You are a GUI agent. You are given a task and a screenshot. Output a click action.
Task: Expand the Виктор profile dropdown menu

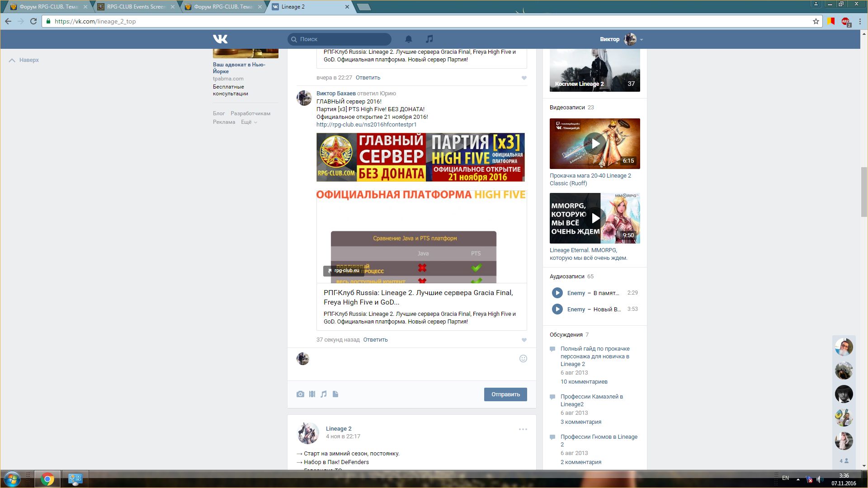[641, 39]
